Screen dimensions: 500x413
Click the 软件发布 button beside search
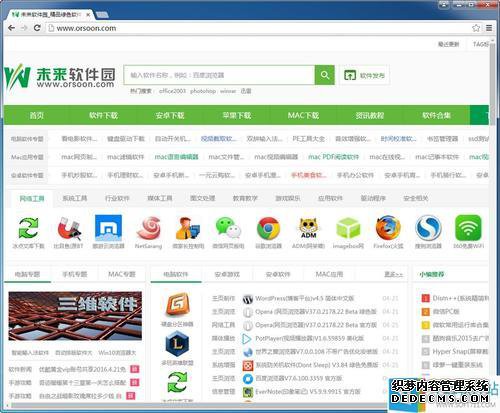point(365,75)
